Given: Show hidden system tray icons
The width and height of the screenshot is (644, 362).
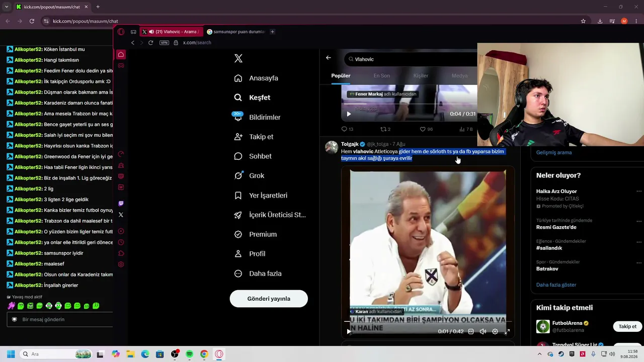Looking at the screenshot, I should coord(539,354).
